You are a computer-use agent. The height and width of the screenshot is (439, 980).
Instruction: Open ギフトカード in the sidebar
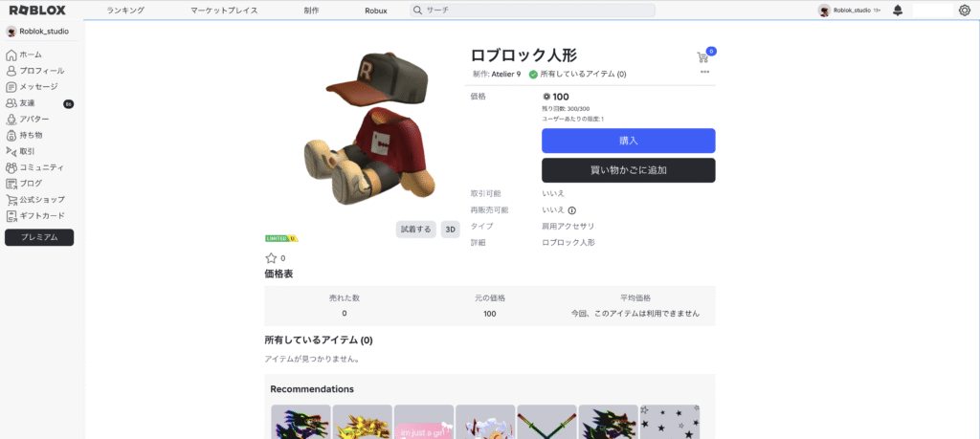(37, 216)
